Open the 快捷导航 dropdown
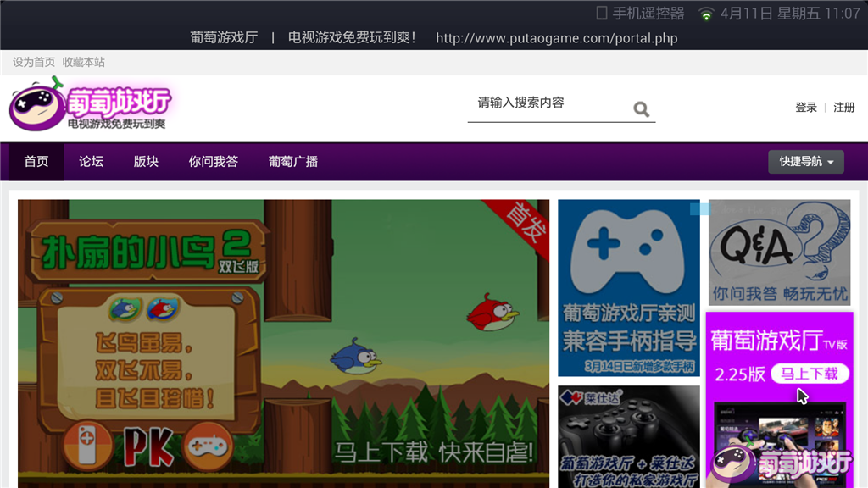This screenshot has height=488, width=868. [805, 162]
